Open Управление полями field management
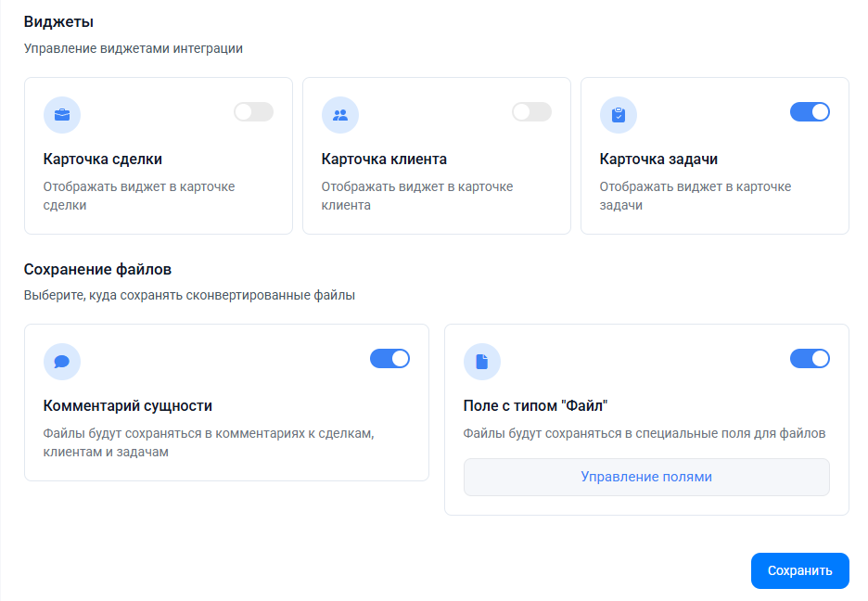868x601 pixels. (x=646, y=477)
